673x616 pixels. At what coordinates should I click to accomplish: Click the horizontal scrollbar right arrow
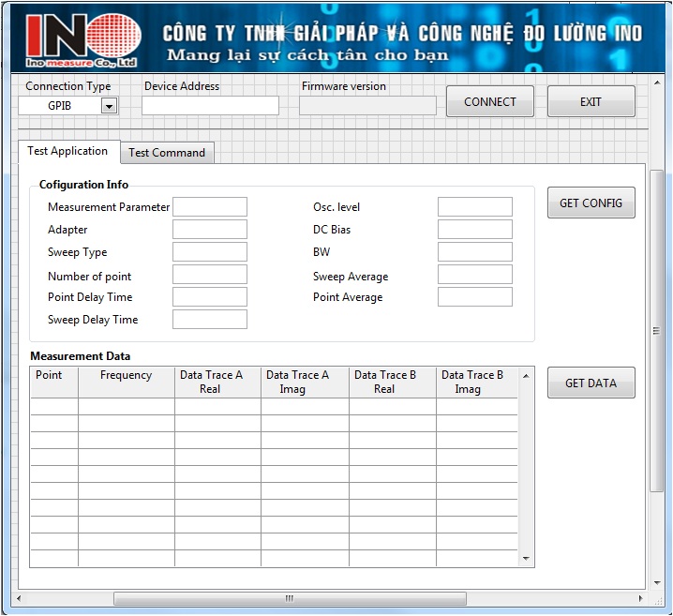tap(641, 598)
